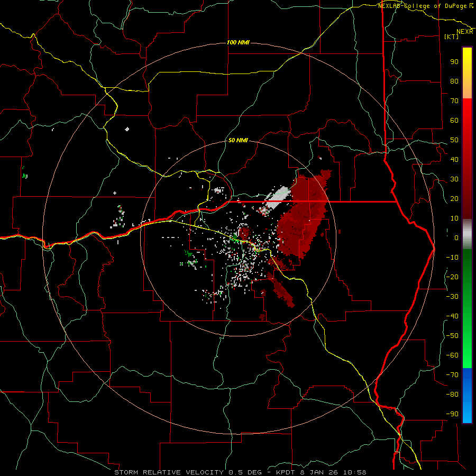
Task: Click the positive 50 scale value
Action: (454, 140)
